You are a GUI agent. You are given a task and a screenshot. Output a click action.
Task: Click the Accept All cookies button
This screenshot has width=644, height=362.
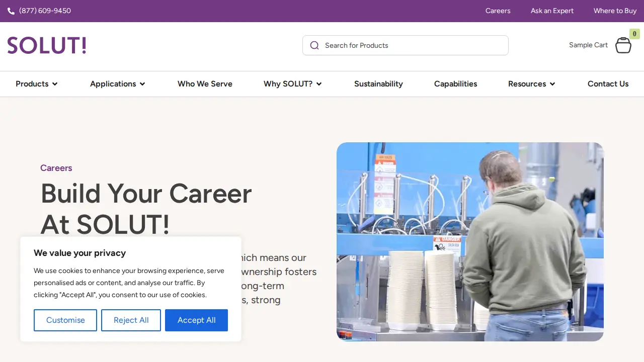[x=196, y=320]
